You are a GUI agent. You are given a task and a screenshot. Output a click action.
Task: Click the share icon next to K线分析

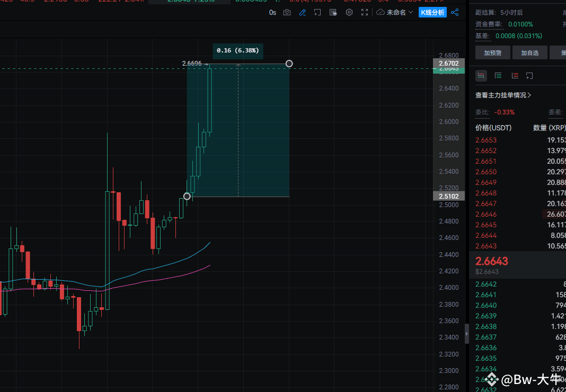[455, 12]
